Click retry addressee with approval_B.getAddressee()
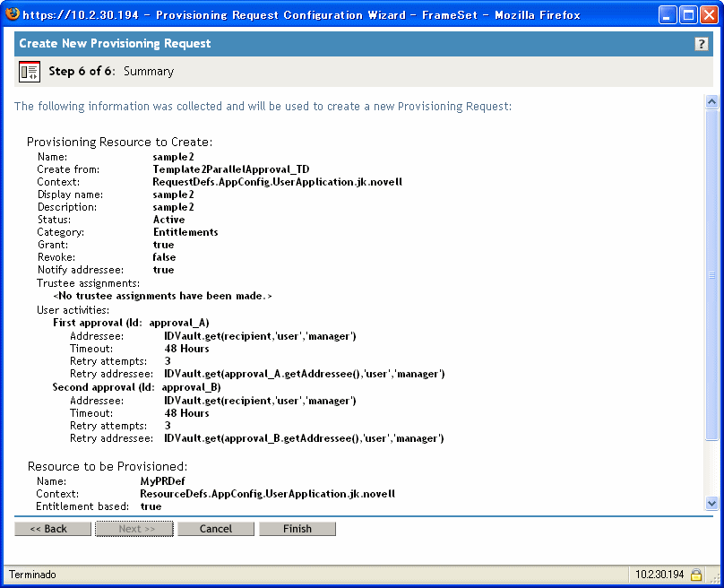724x588 pixels. click(304, 438)
